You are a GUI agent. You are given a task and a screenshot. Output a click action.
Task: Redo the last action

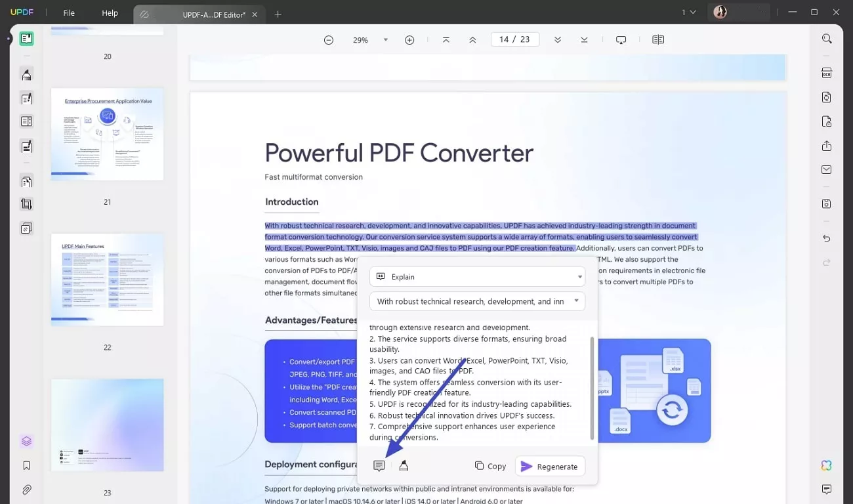(x=827, y=262)
